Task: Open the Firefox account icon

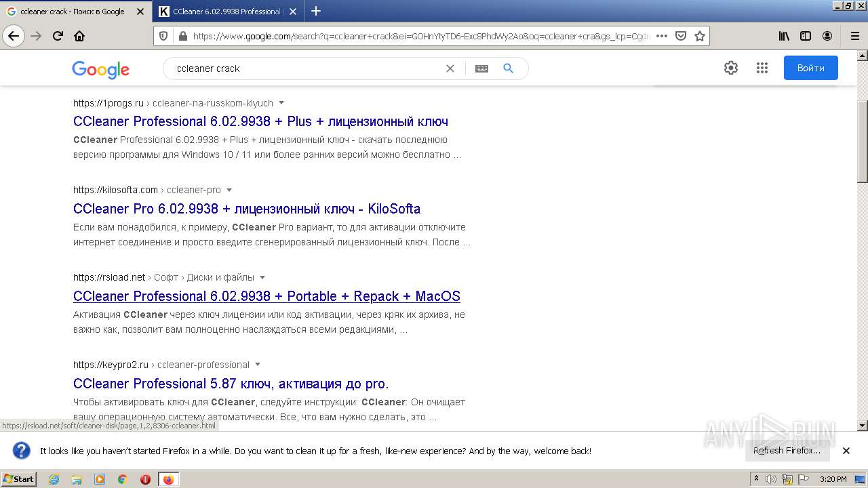Action: coord(827,36)
